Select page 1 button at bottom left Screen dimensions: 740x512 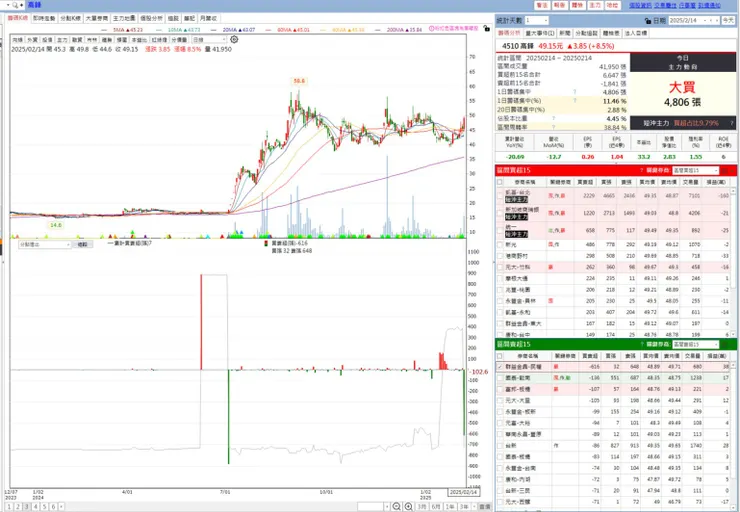click(x=8, y=507)
